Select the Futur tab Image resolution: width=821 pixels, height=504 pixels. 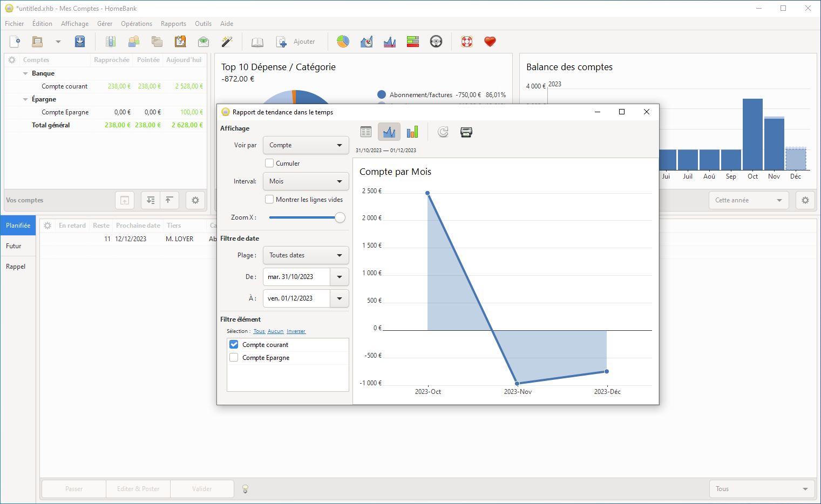pyautogui.click(x=14, y=246)
